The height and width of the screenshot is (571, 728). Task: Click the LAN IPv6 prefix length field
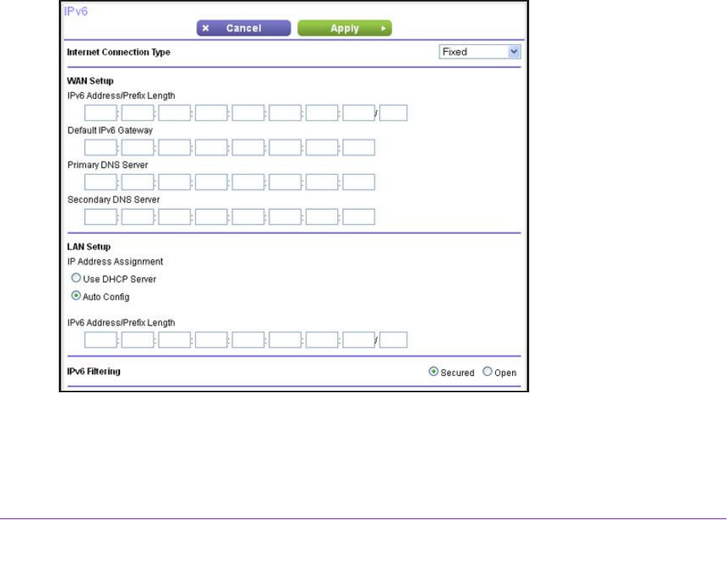click(393, 340)
